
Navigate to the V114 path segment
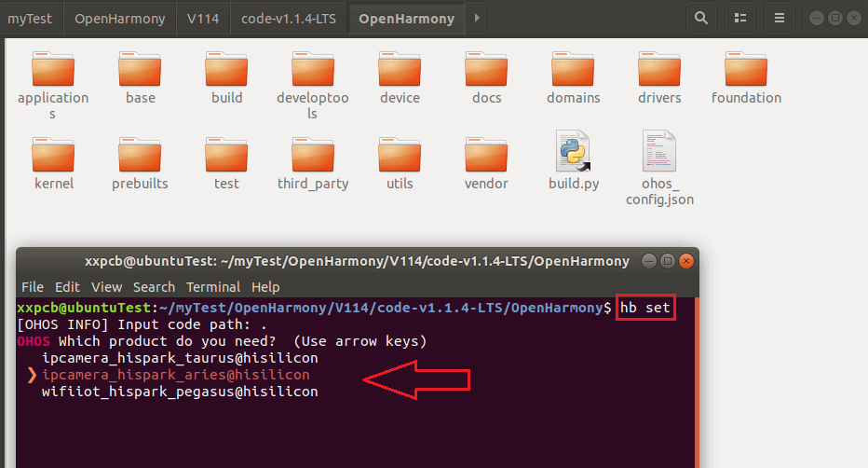tap(203, 18)
